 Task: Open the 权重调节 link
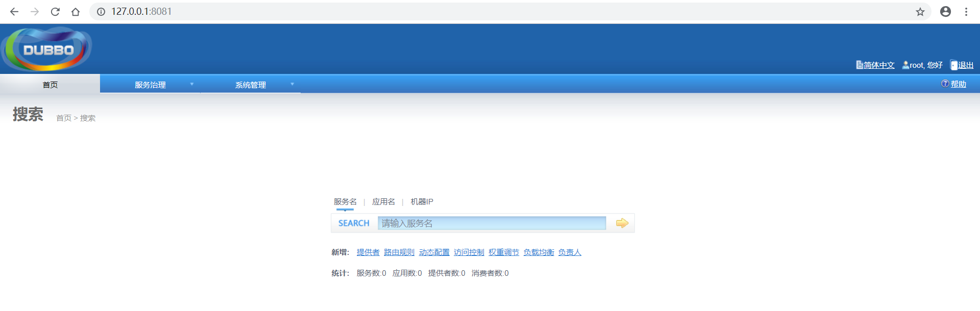504,252
